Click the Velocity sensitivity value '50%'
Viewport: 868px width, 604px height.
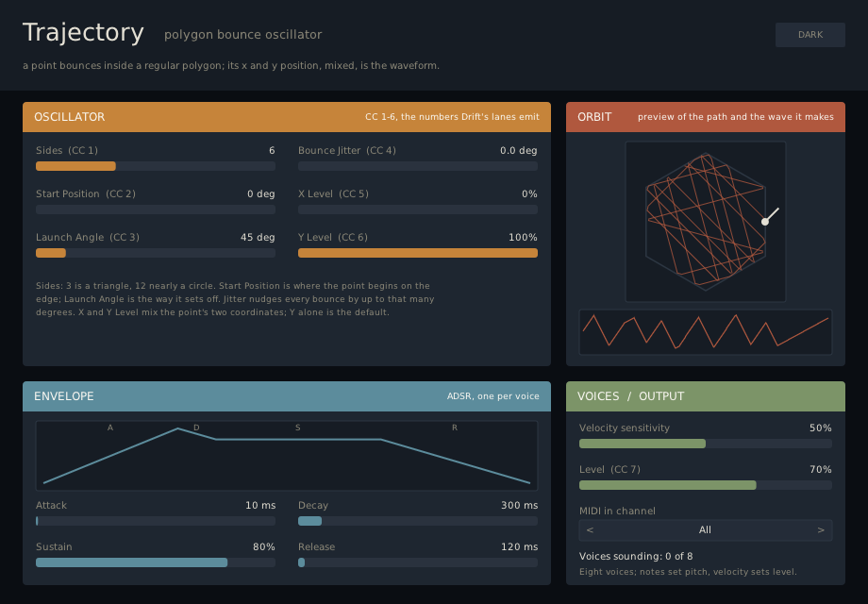pos(821,428)
